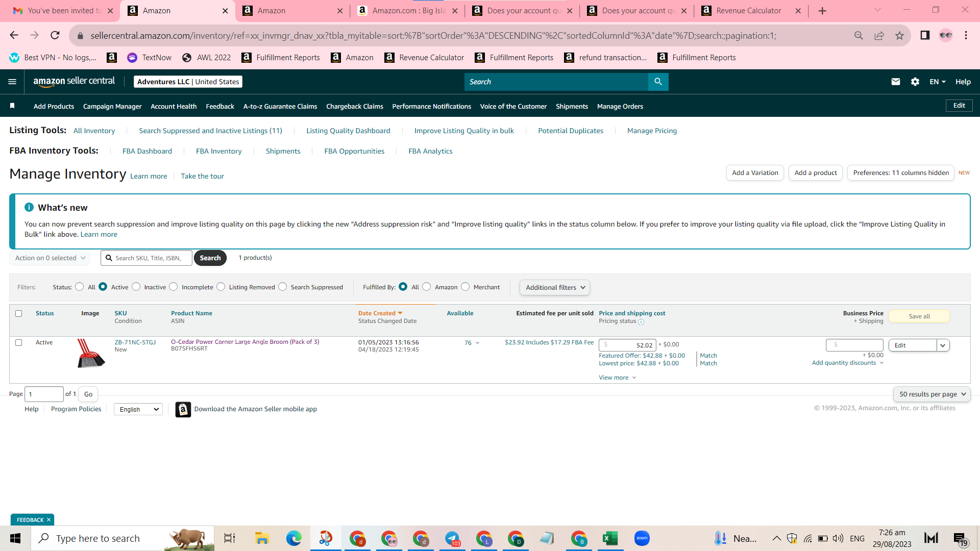Image resolution: width=980 pixels, height=551 pixels.
Task: Select Status Active radio button
Action: click(x=103, y=287)
